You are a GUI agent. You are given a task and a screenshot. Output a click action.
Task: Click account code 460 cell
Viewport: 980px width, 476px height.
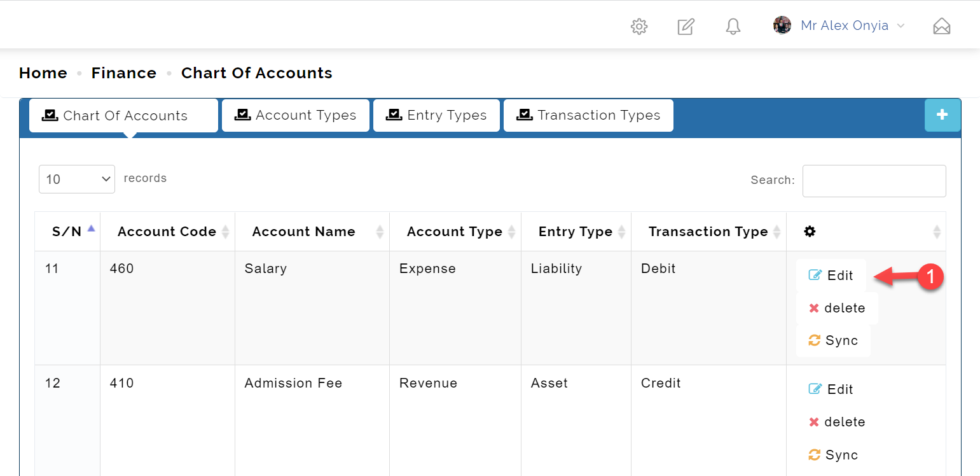(x=167, y=308)
